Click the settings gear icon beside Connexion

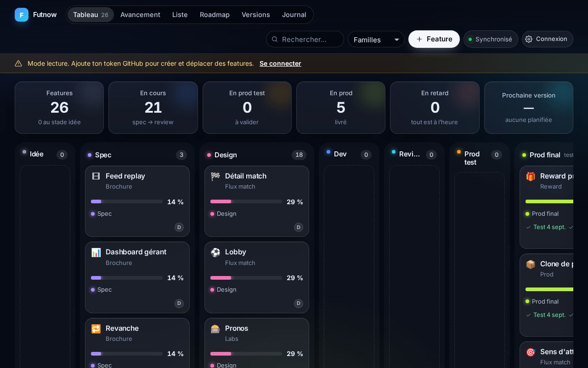529,39
